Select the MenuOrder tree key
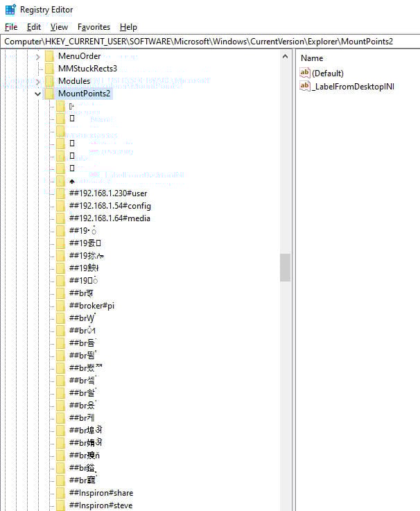The image size is (420, 511). [80, 56]
